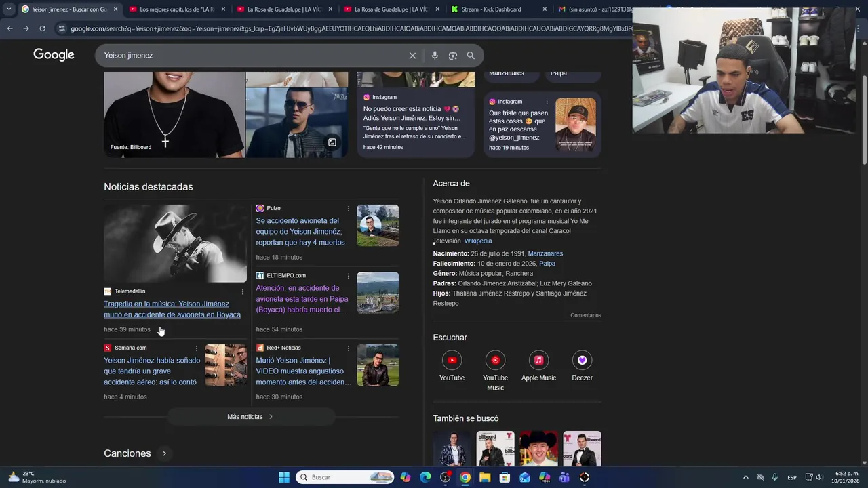Open the tab search dropdown
Image resolution: width=868 pixels, height=488 pixels.
pos(8,9)
